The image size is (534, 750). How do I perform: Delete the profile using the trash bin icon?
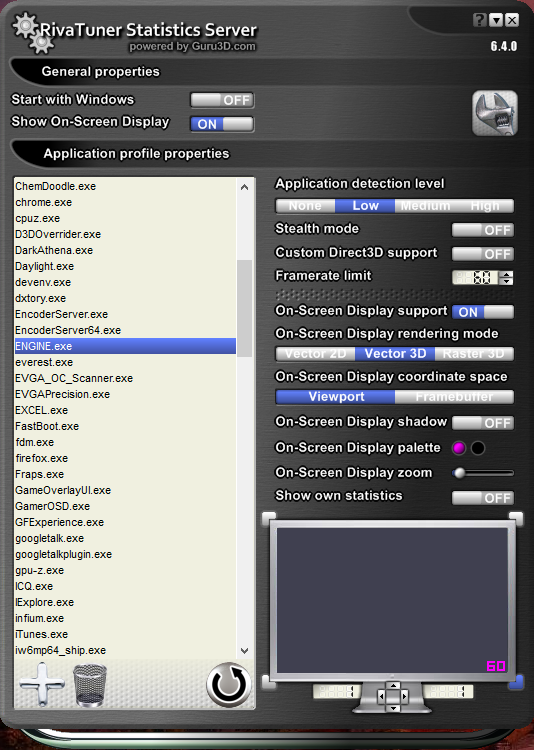[90, 685]
